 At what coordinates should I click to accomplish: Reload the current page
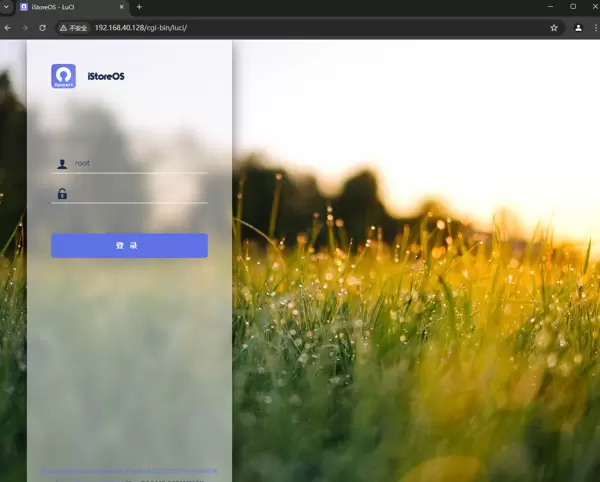tap(42, 28)
